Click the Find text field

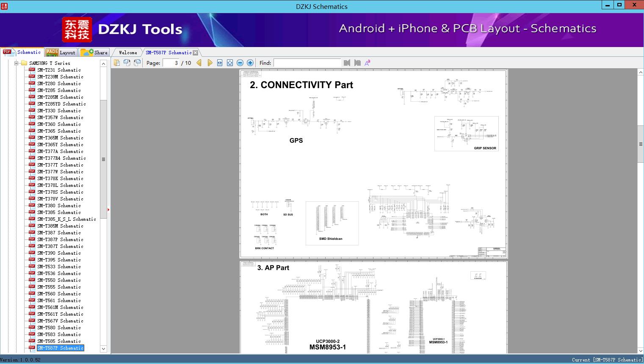coord(307,63)
